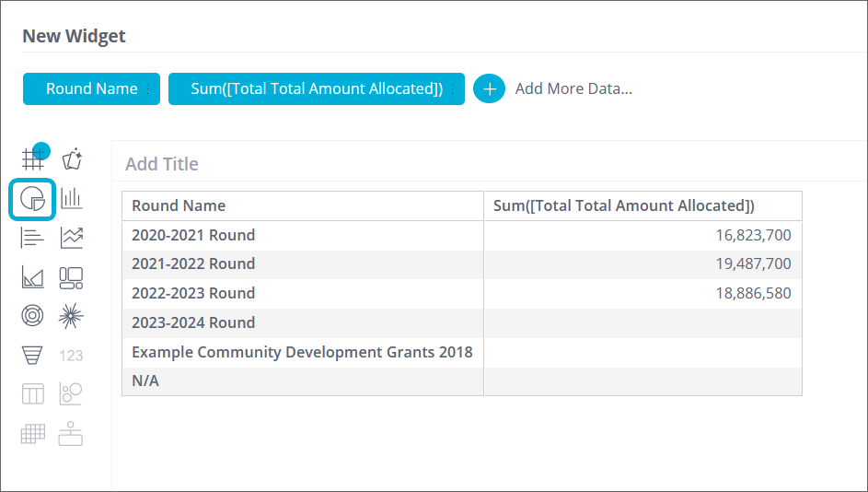Screen dimensions: 868x492
Task: Select the table grid chart type icon
Action: pyautogui.click(x=33, y=159)
